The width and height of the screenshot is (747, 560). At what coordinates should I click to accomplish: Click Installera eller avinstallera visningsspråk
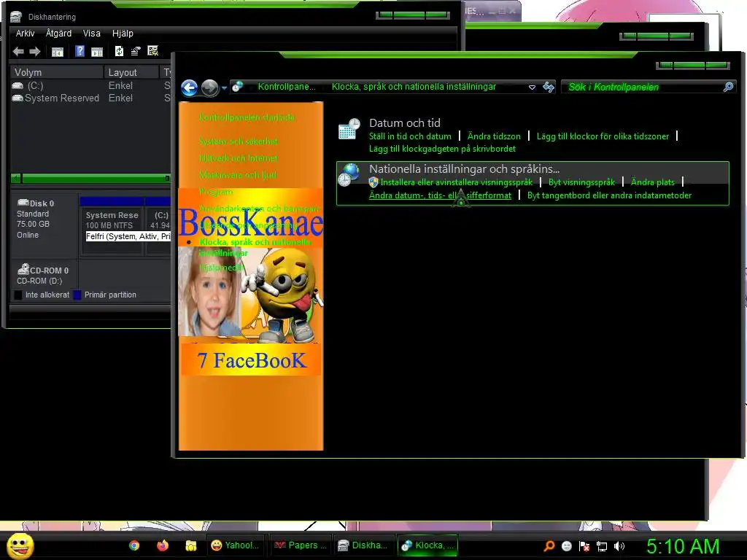(x=456, y=182)
